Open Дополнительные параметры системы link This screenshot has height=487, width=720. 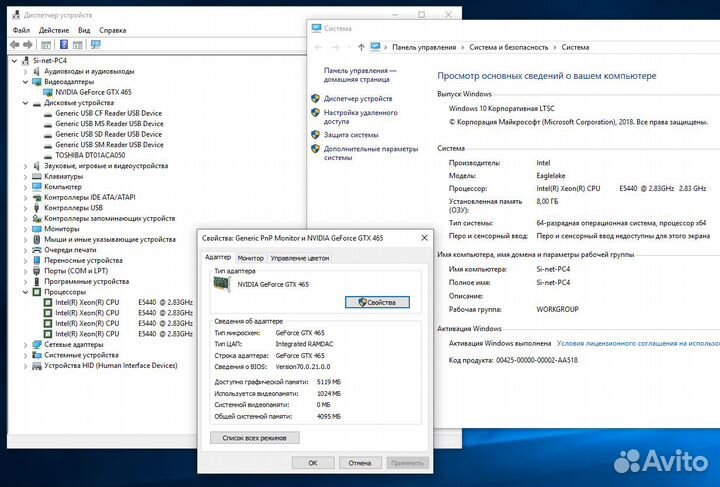click(371, 153)
